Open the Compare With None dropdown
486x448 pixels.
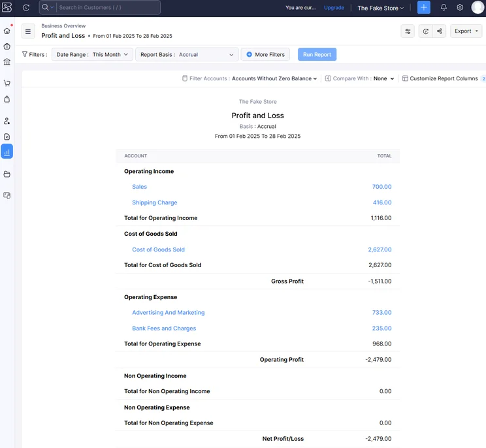pyautogui.click(x=383, y=79)
